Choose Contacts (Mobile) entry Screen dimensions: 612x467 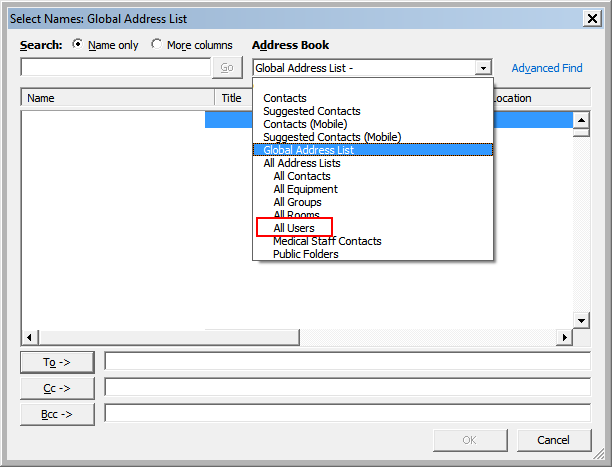pos(305,124)
